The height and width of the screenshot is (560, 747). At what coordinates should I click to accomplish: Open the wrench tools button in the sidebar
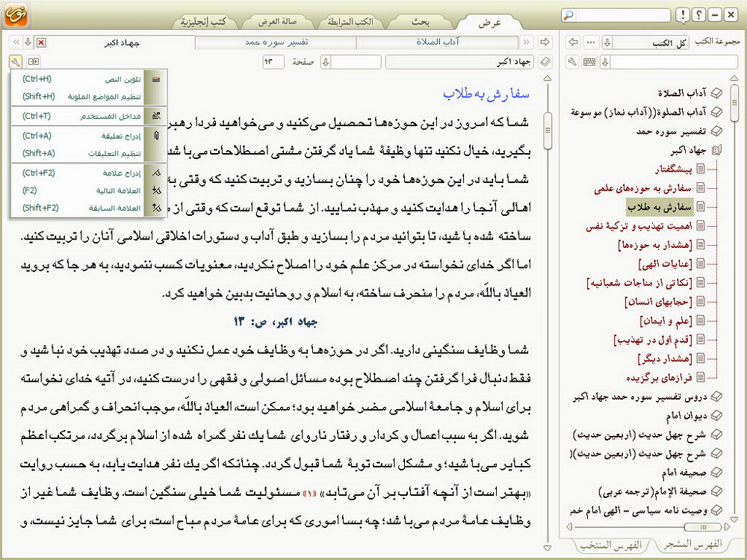(x=573, y=62)
